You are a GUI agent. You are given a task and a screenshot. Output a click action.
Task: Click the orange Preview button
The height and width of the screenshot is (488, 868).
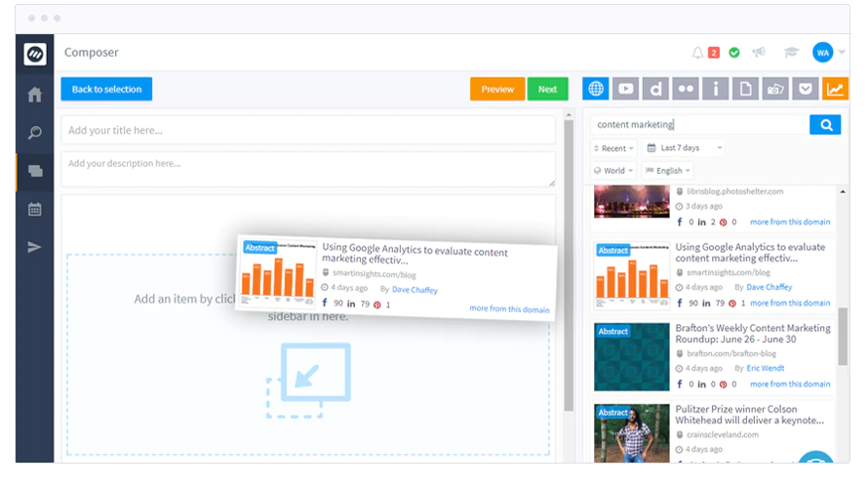pos(497,89)
